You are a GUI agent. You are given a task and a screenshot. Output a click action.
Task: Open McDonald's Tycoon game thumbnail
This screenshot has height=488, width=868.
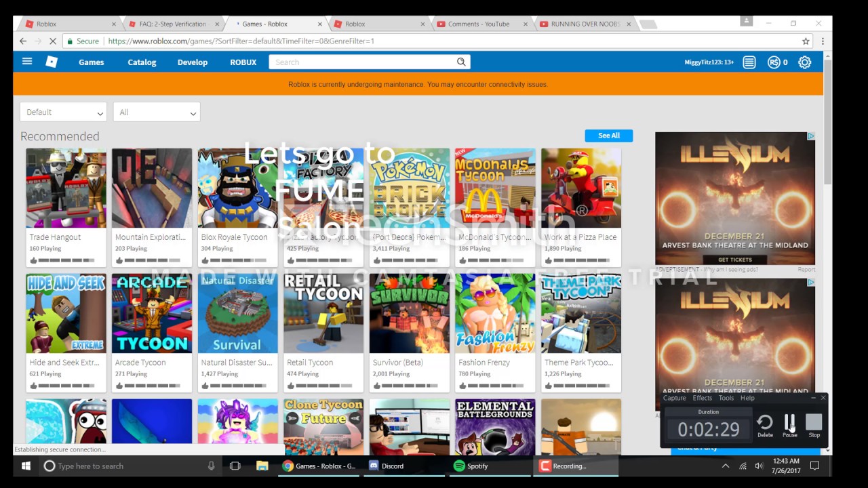(495, 188)
